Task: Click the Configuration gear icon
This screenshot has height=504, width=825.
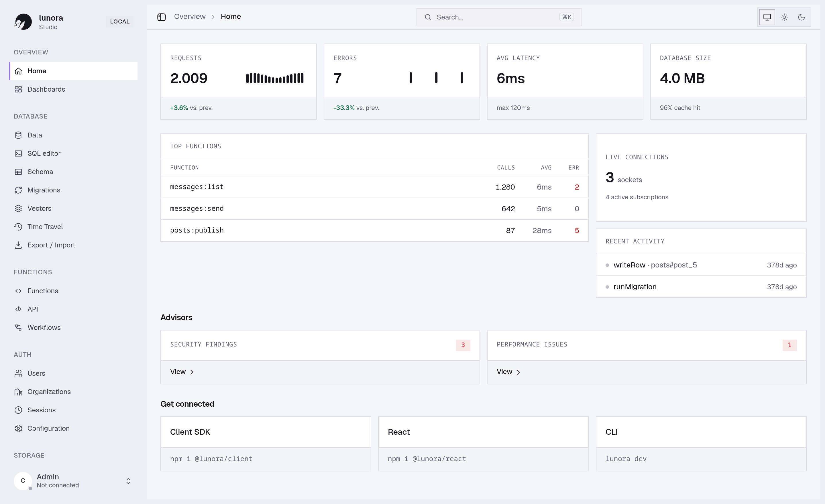Action: click(x=18, y=428)
